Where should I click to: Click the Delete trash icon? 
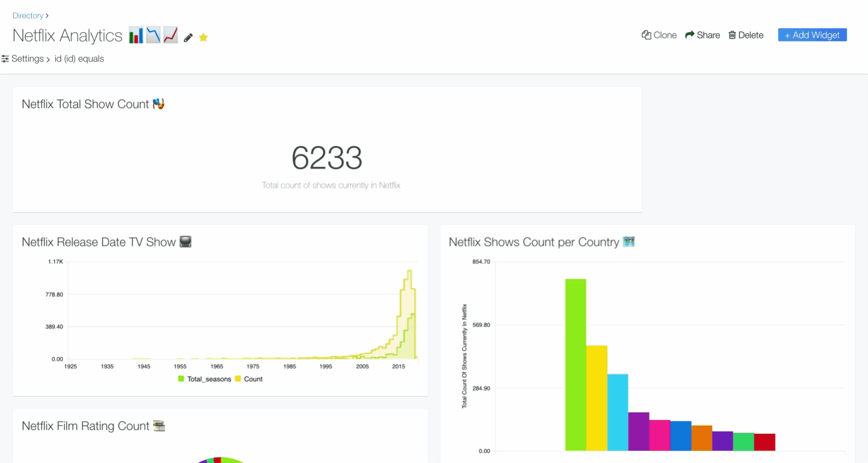click(x=732, y=35)
